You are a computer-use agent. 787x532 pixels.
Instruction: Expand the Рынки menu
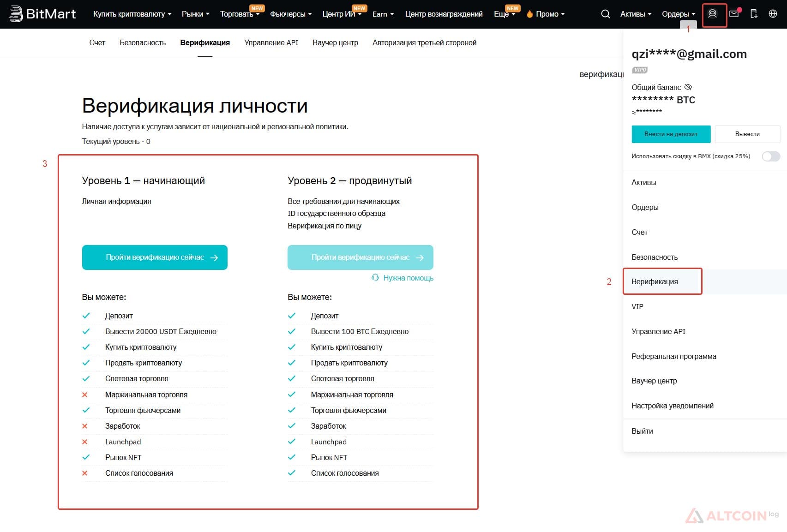point(195,14)
